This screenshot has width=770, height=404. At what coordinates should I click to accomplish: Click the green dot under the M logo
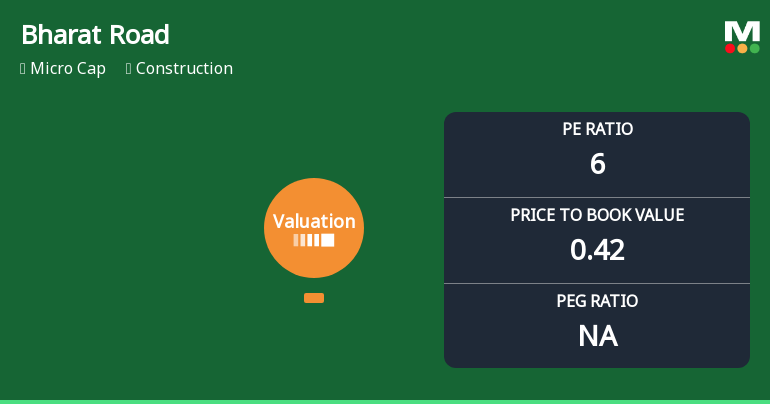pyautogui.click(x=754, y=48)
